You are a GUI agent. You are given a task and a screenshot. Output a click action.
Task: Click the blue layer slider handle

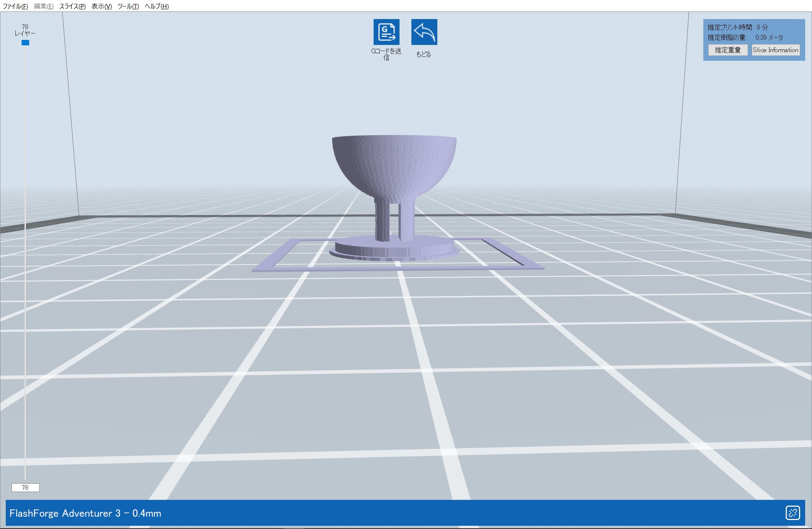coord(25,42)
